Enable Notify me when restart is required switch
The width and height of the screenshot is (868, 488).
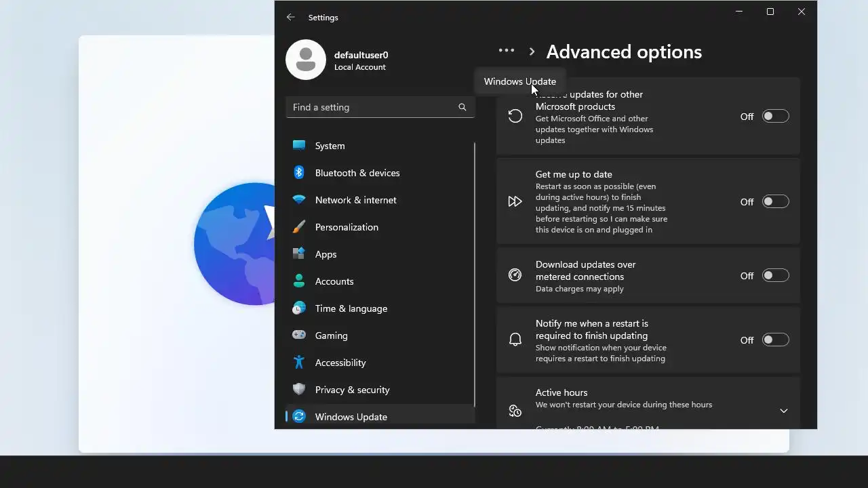[776, 340]
